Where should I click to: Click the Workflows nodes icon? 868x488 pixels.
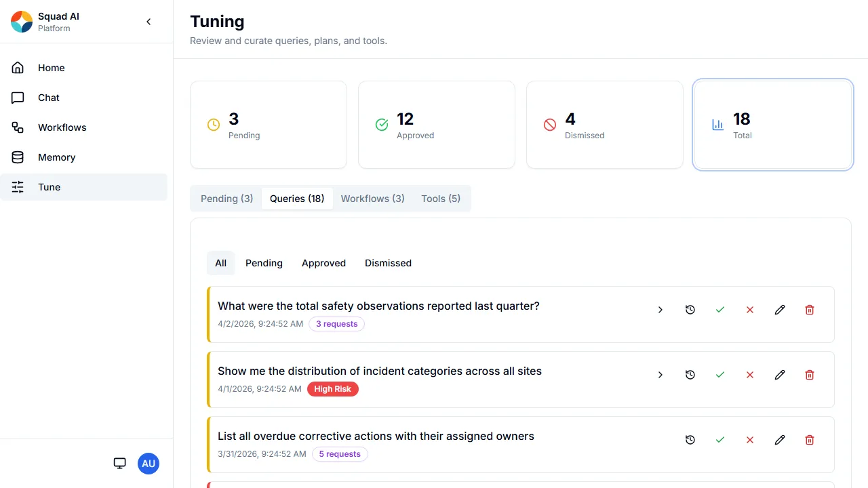18,127
